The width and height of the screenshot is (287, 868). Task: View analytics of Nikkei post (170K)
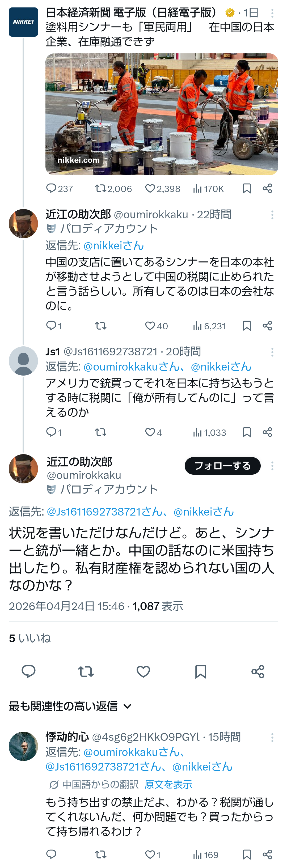[197, 188]
